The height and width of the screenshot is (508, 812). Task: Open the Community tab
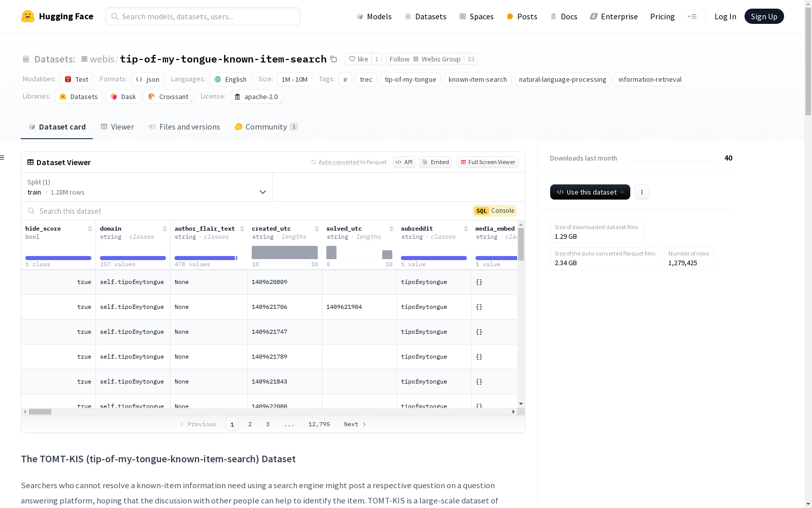click(x=266, y=127)
